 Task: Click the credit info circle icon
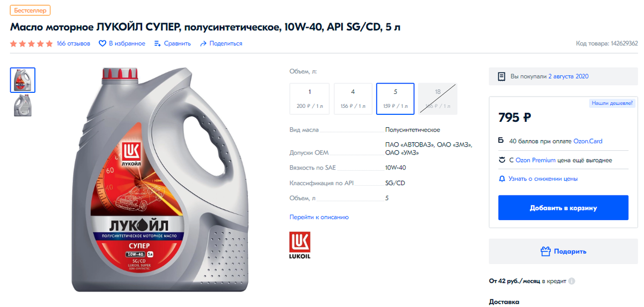pos(572,281)
